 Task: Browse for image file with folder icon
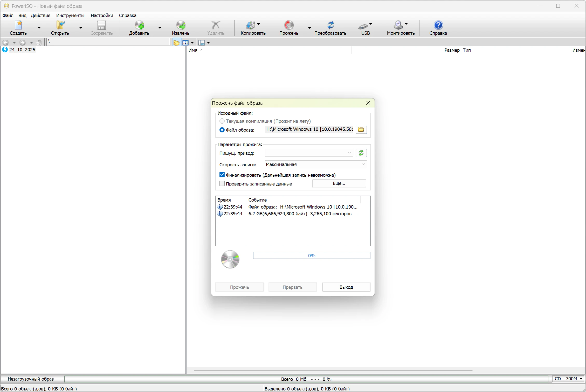pos(361,130)
